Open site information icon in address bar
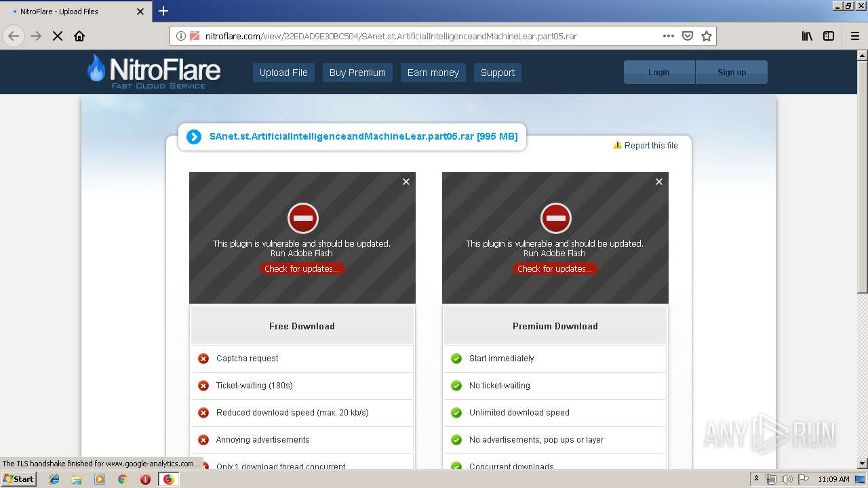This screenshot has width=868, height=488. click(181, 36)
